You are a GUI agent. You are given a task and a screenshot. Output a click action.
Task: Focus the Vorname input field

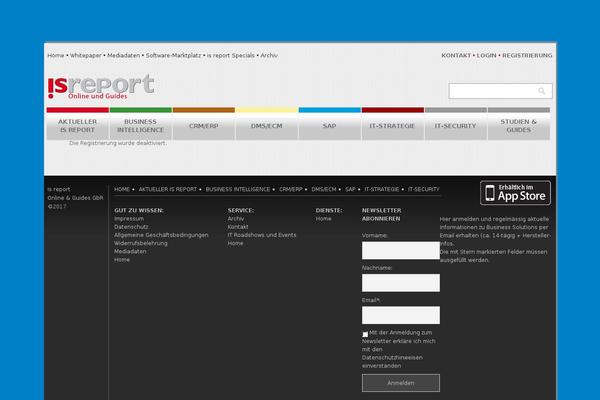click(x=401, y=250)
